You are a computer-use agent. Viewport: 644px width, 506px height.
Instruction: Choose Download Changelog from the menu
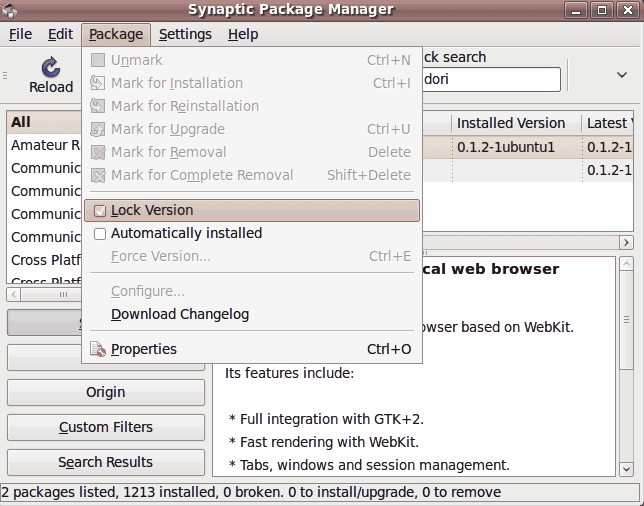[252, 314]
